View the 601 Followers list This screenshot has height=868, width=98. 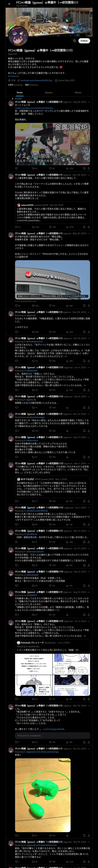(32, 85)
